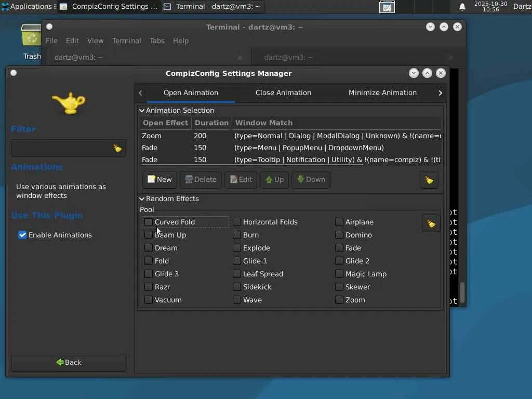
Task: Open the Terminal File menu
Action: point(51,41)
